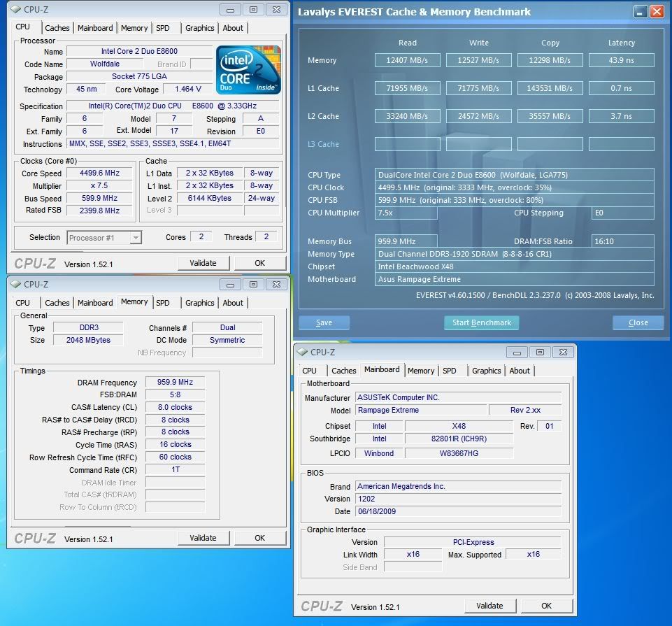Image resolution: width=672 pixels, height=626 pixels.
Task: Click the DRAM:FSB Ratio 16:10 field
Action: [x=623, y=241]
